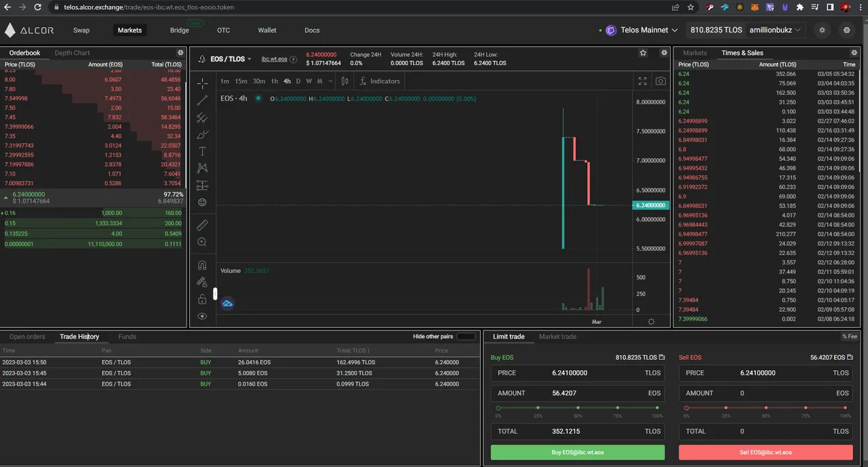The height and width of the screenshot is (467, 868).
Task: Toggle the hide all drawings eye icon
Action: pyautogui.click(x=202, y=316)
